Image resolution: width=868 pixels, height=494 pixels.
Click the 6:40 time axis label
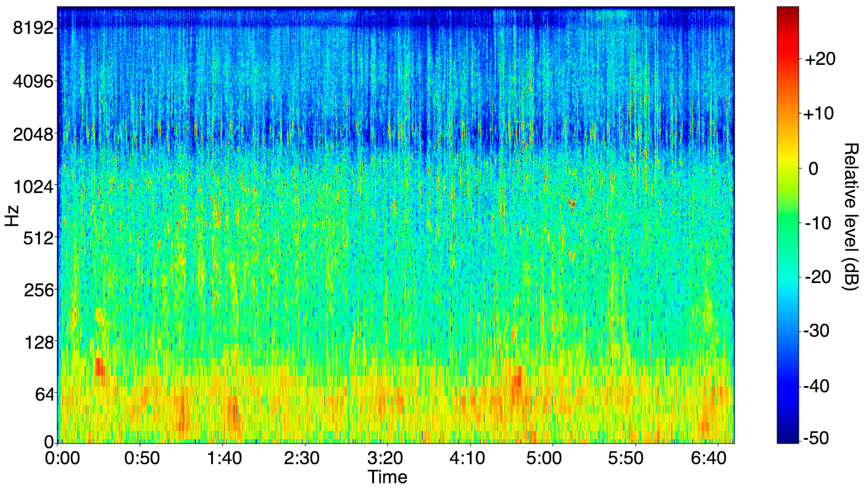click(708, 458)
